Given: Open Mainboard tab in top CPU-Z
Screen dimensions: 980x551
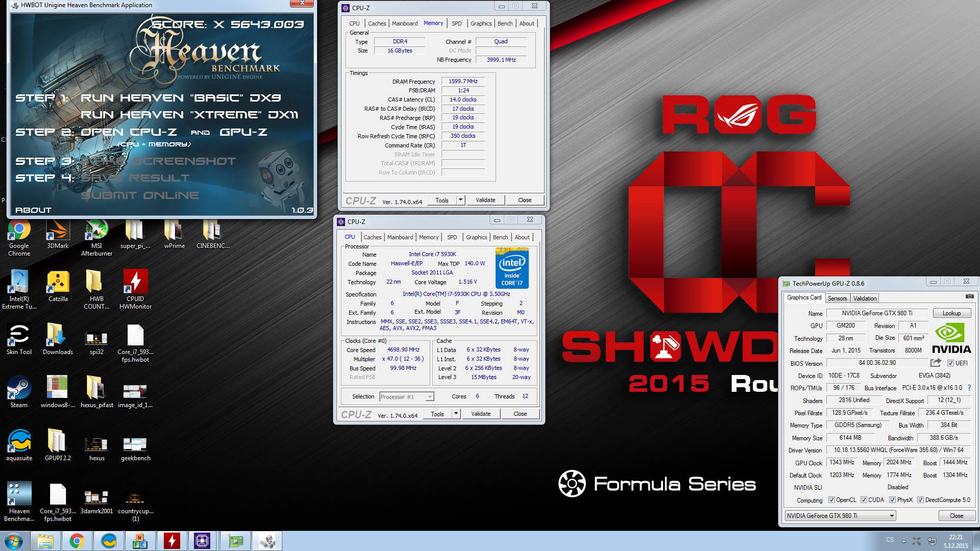Looking at the screenshot, I should 405,23.
